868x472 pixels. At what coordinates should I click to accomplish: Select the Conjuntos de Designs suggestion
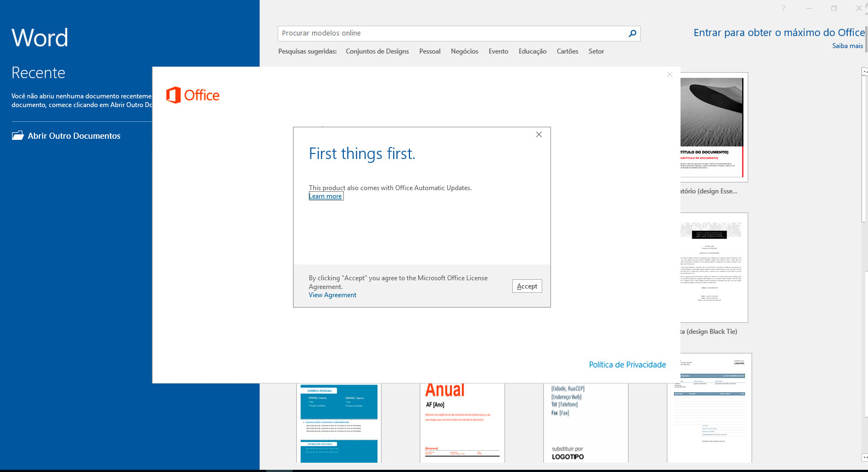(377, 51)
